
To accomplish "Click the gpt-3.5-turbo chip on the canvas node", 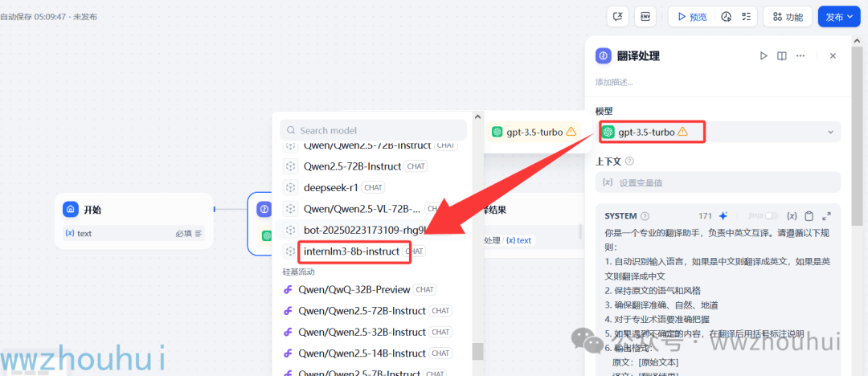I will [534, 132].
